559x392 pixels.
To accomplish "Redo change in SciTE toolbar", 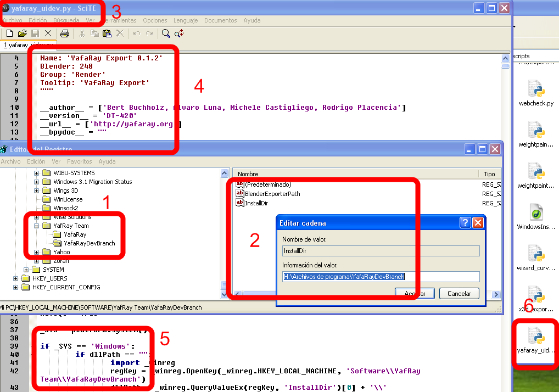I will 149,33.
